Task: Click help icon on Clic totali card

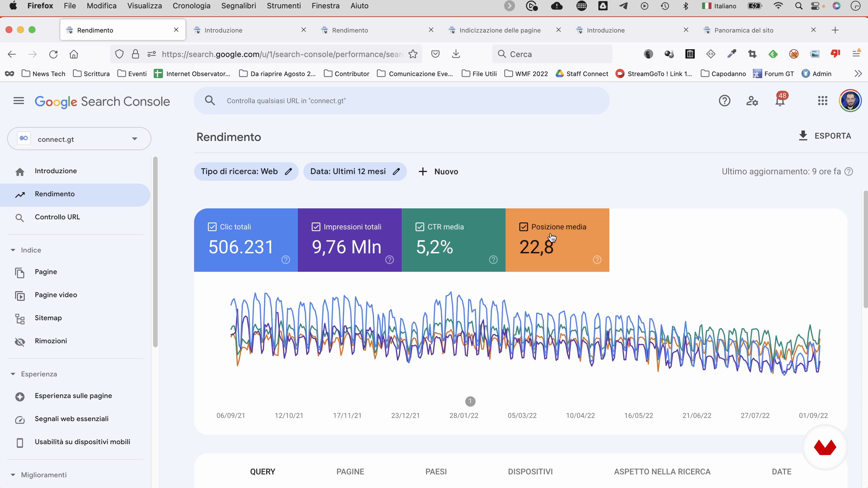Action: [286, 260]
